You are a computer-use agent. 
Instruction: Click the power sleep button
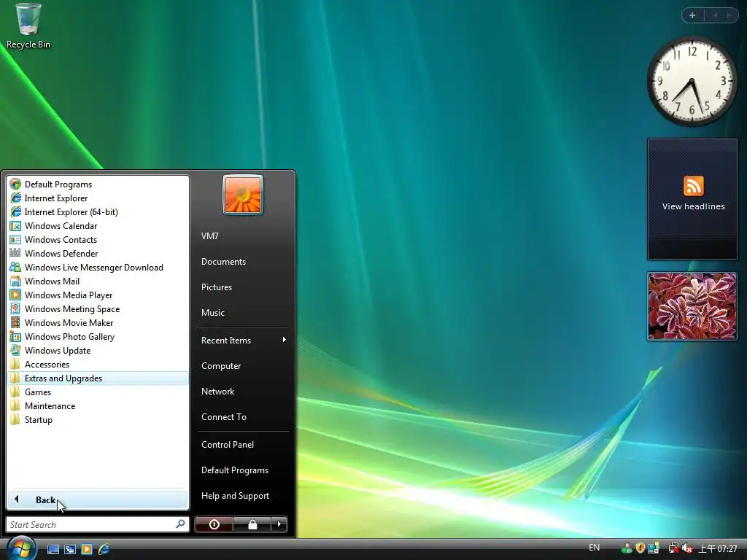tap(214, 524)
